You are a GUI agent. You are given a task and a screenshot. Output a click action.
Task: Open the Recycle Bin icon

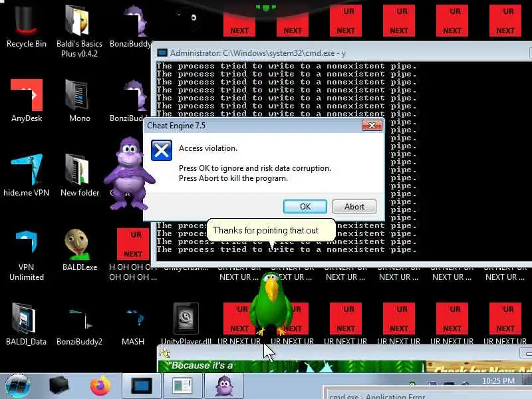pos(27,27)
